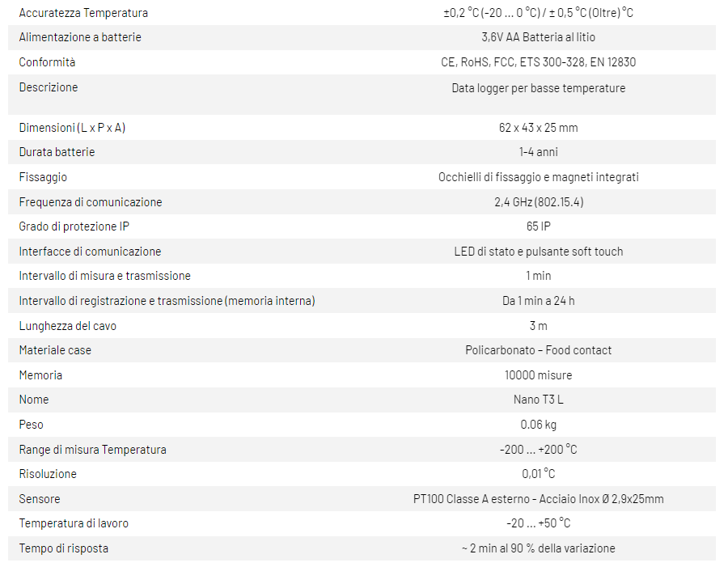Click the 'Grado di protezione IP' label
Image resolution: width=728 pixels, height=567 pixels.
pyautogui.click(x=74, y=226)
